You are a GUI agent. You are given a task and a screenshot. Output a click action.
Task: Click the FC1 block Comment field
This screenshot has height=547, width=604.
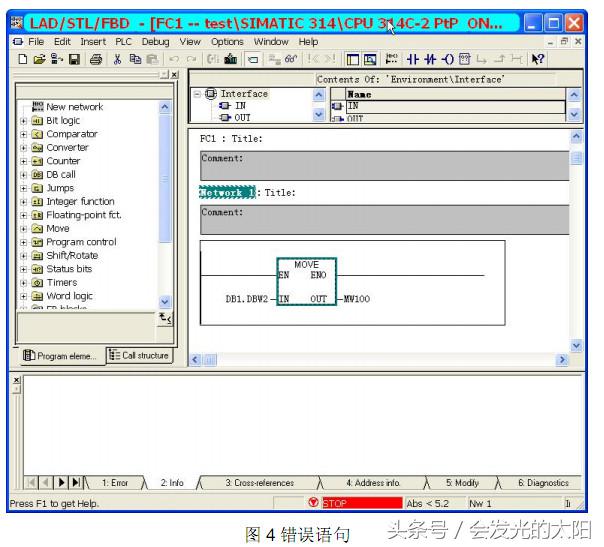[384, 166]
